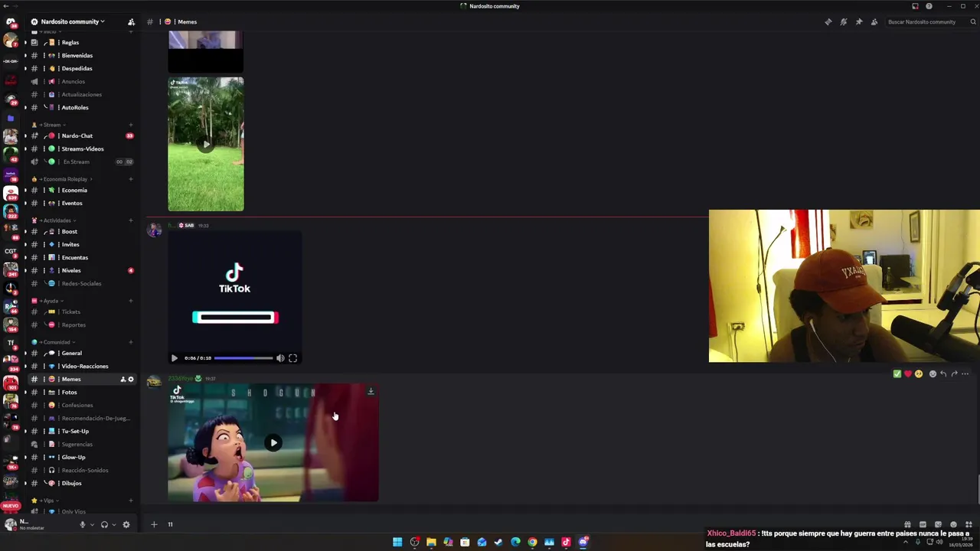Forward the hovered message
Screen dimensions: 980x551
[x=954, y=373]
